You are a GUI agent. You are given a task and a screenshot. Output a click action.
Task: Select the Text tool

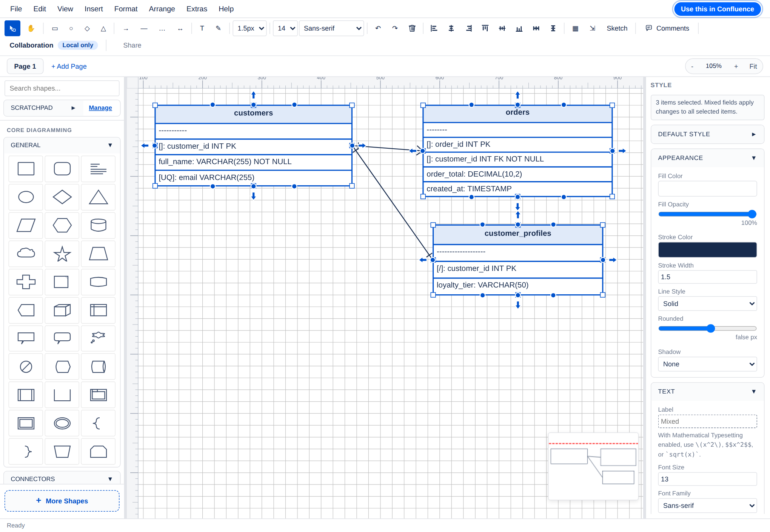pos(202,28)
